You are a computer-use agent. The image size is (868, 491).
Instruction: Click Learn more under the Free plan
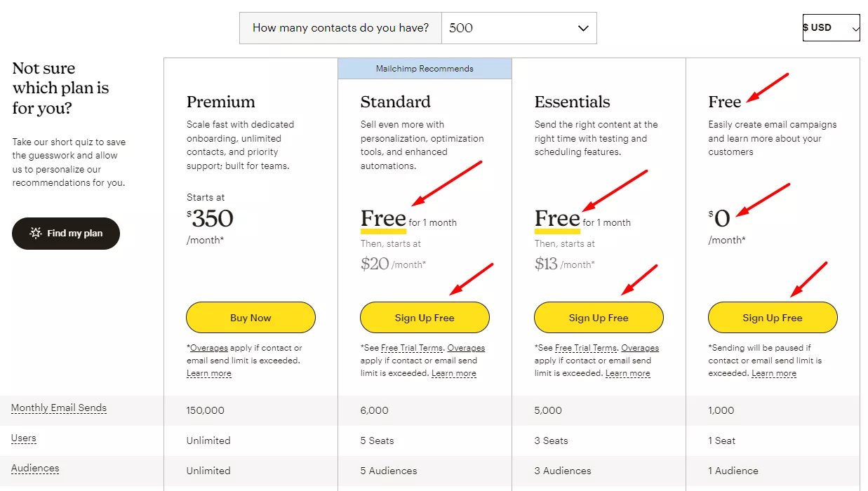[x=774, y=373]
